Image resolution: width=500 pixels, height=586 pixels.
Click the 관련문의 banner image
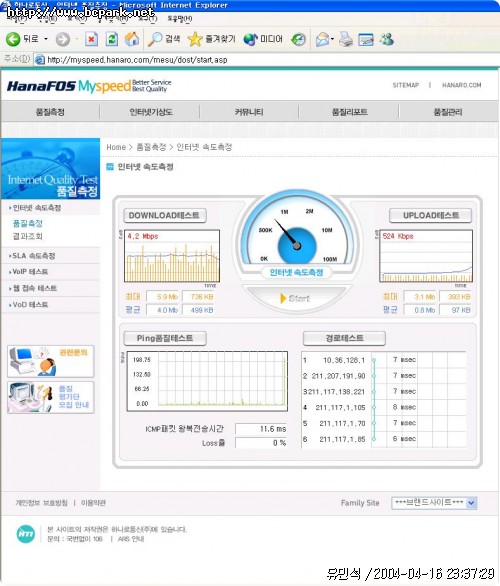[x=50, y=361]
